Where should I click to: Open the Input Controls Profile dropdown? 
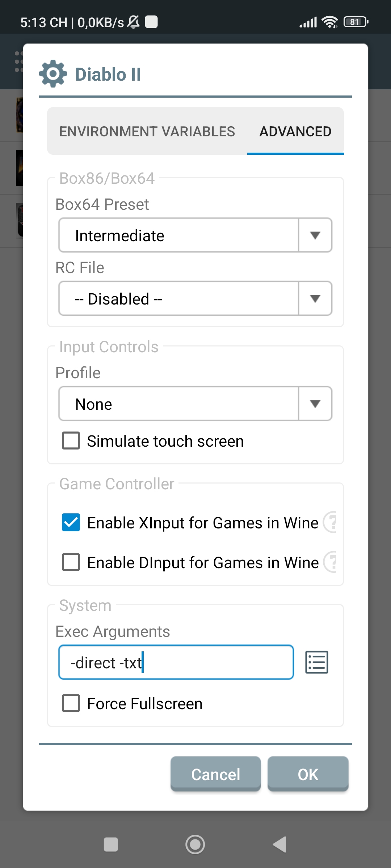195,404
